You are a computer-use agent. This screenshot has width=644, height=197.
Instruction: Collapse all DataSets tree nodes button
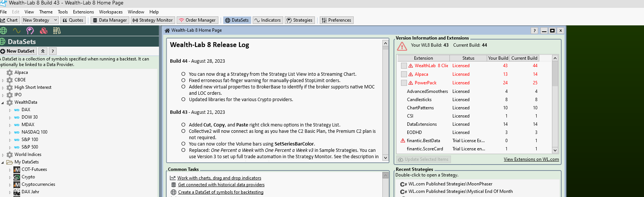point(43,51)
